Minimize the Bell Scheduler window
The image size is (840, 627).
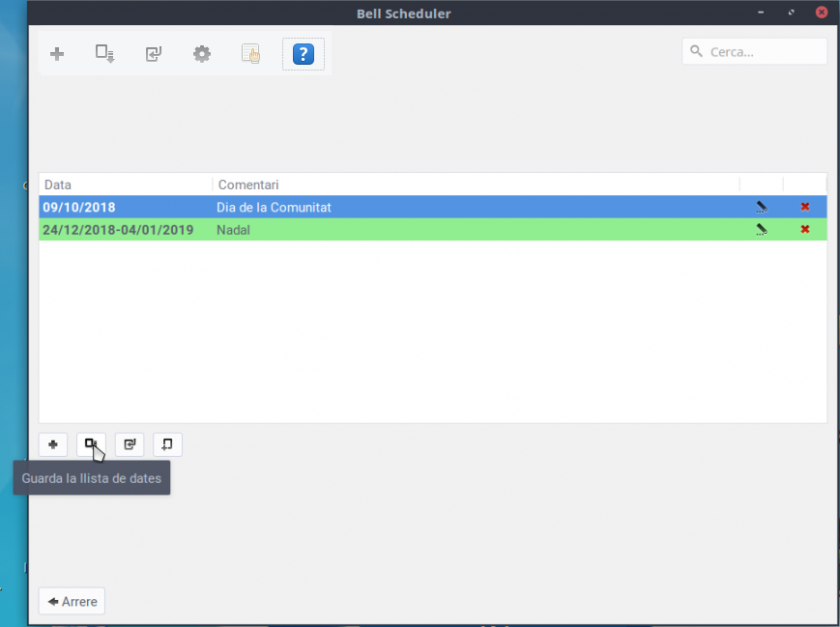761,13
